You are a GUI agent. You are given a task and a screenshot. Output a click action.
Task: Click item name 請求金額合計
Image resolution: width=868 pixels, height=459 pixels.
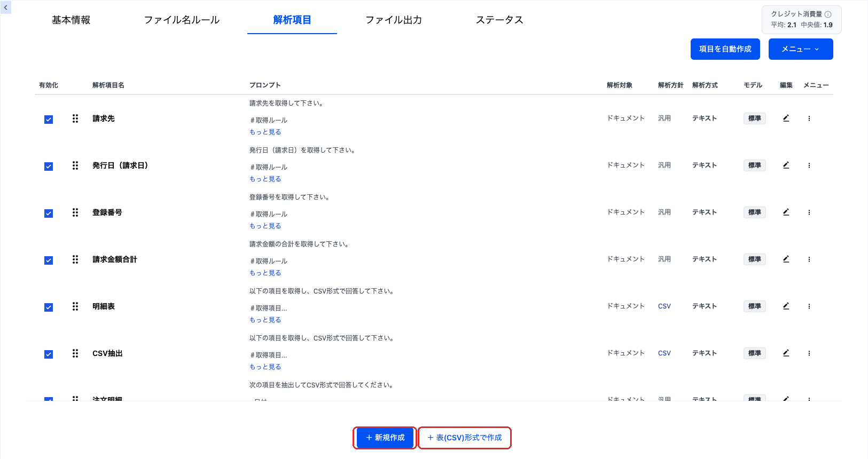tap(115, 259)
